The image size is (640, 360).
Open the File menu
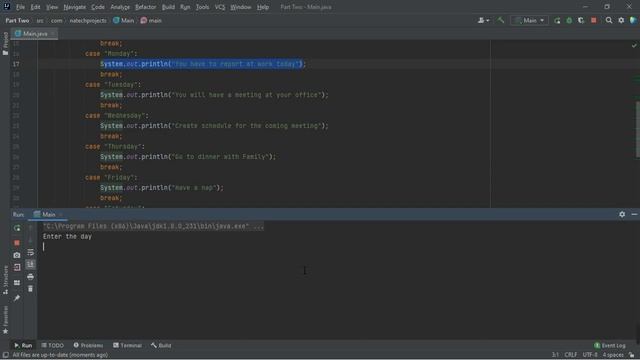point(20,7)
